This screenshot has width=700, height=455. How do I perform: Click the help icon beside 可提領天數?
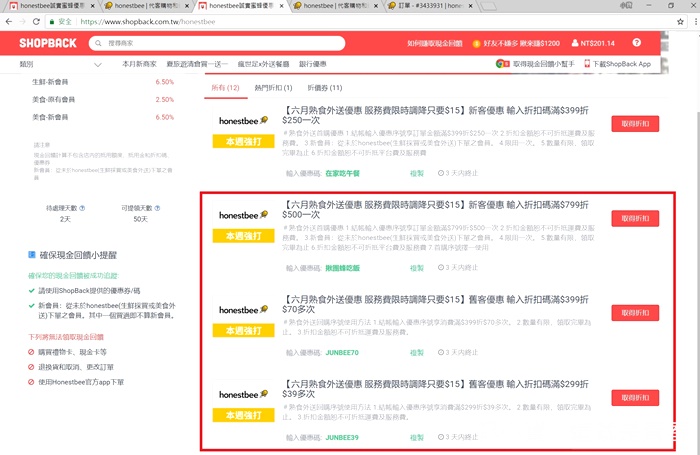(156, 208)
